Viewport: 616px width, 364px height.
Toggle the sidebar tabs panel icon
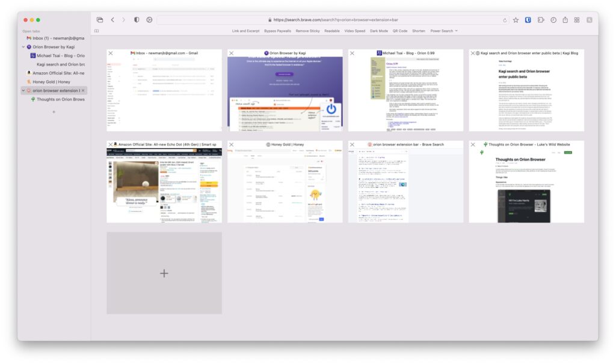pyautogui.click(x=100, y=20)
